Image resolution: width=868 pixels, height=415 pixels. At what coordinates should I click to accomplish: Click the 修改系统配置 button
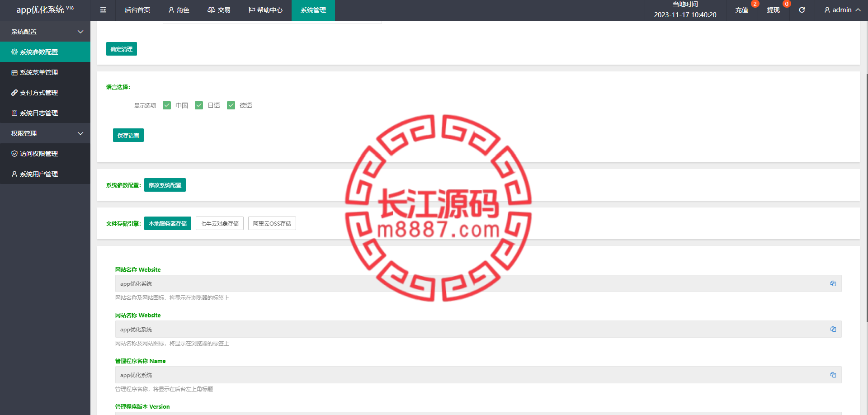coord(165,185)
